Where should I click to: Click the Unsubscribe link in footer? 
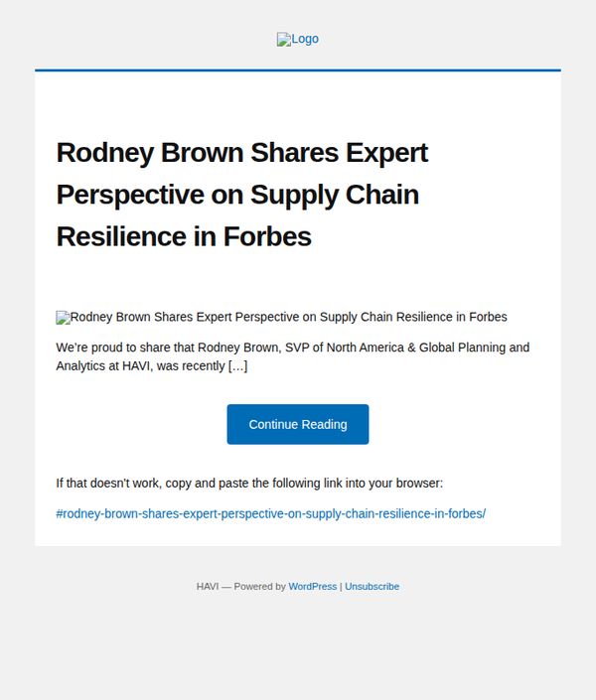tap(372, 587)
